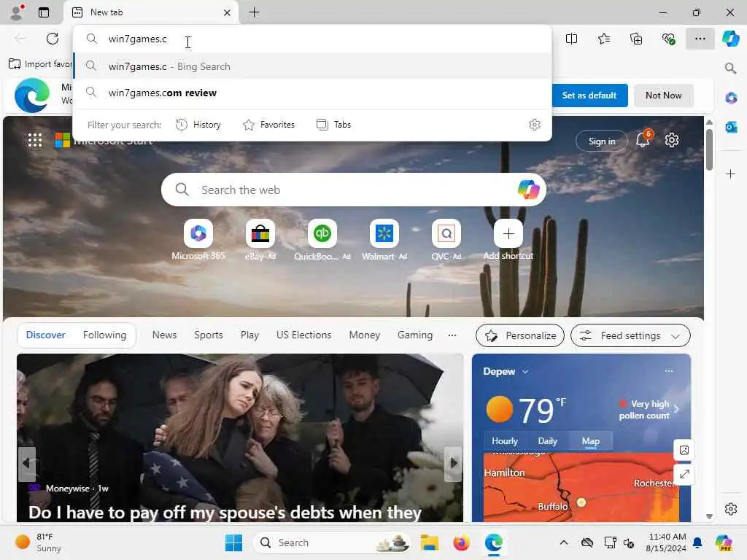
Task: Switch to Discover feed tab
Action: 45,335
